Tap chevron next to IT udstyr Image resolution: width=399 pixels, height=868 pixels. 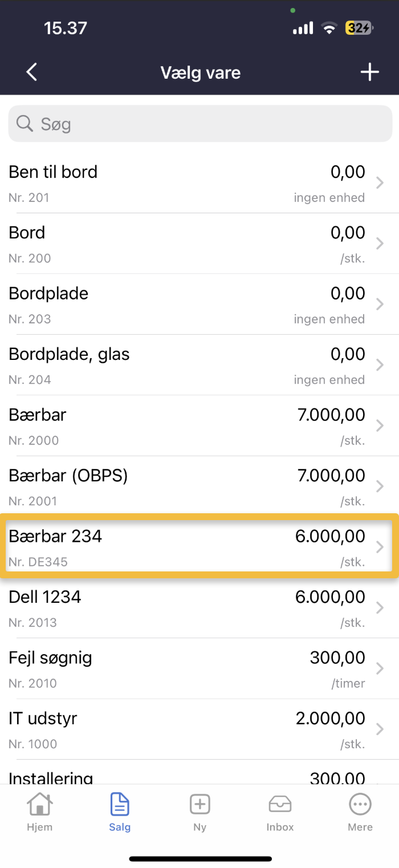tap(380, 729)
